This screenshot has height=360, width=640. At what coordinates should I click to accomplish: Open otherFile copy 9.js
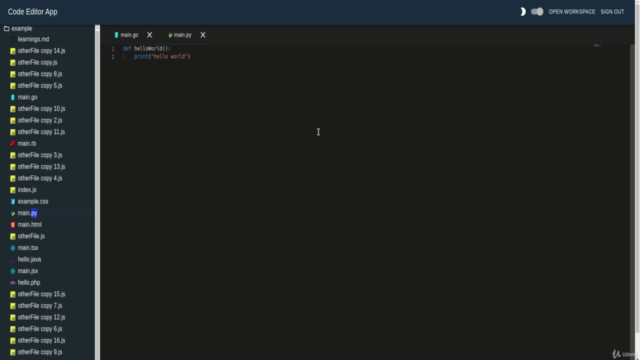tap(40, 352)
